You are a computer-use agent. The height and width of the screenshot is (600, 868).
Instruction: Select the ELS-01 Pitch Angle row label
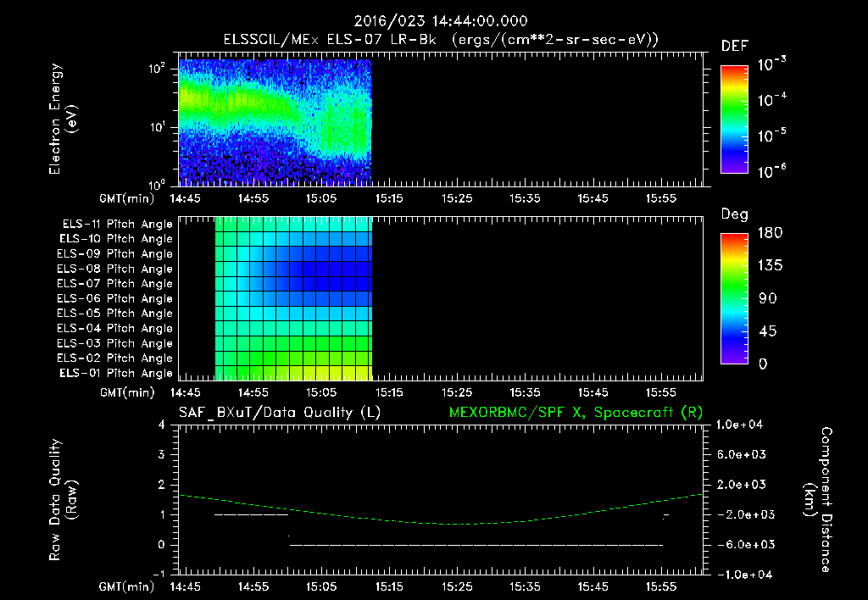click(x=116, y=373)
